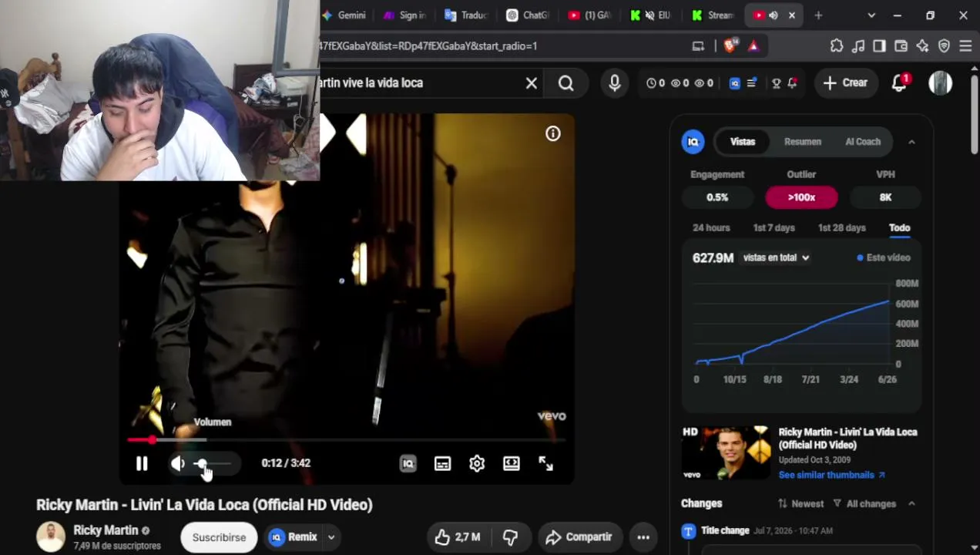Viewport: 980px width, 555px height.
Task: Select the Vistas tab in IQ panel
Action: [x=743, y=142]
